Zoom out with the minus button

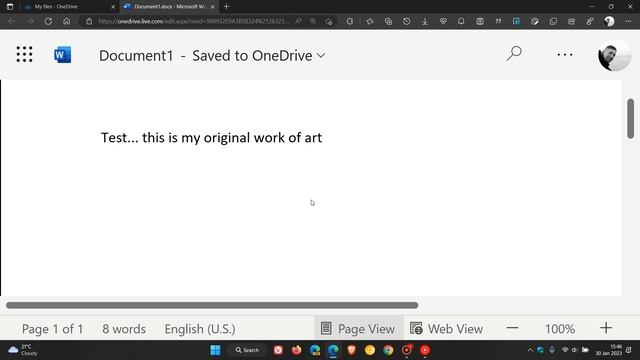click(512, 328)
